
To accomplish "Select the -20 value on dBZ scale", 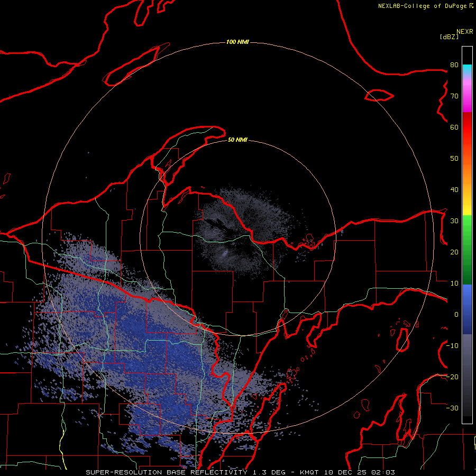I will [x=452, y=377].
